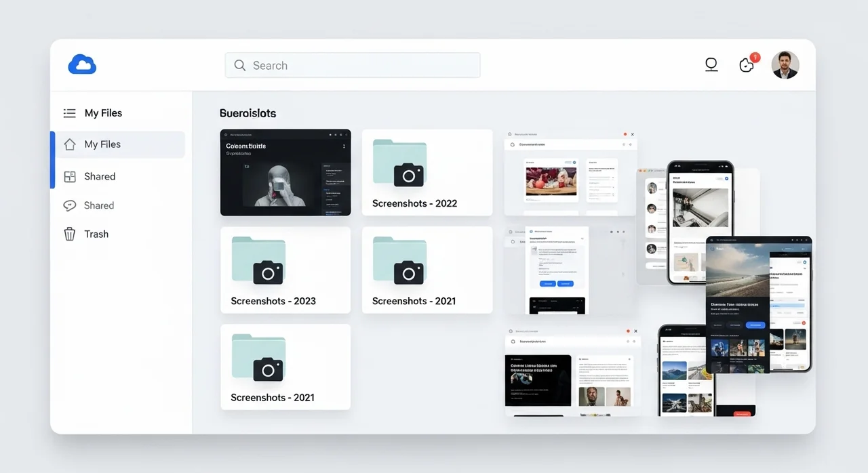
Task: Open the user profile avatar photo
Action: 785,65
